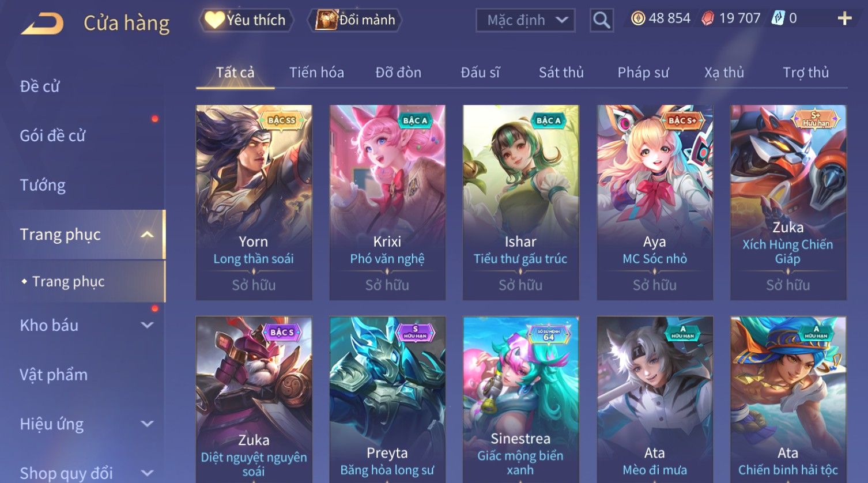Click the red ruby currency icon
The width and height of the screenshot is (868, 483).
707,18
